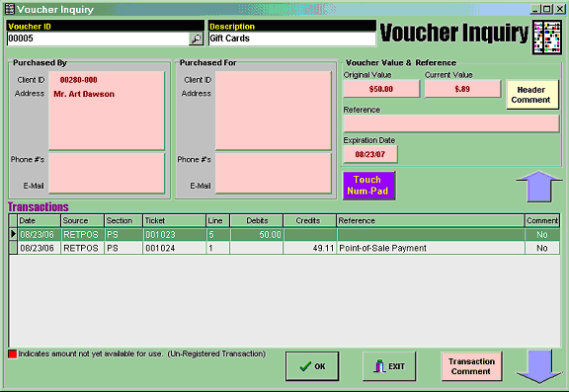Click the OK button with green checkmark
The height and width of the screenshot is (392, 569).
pyautogui.click(x=312, y=366)
